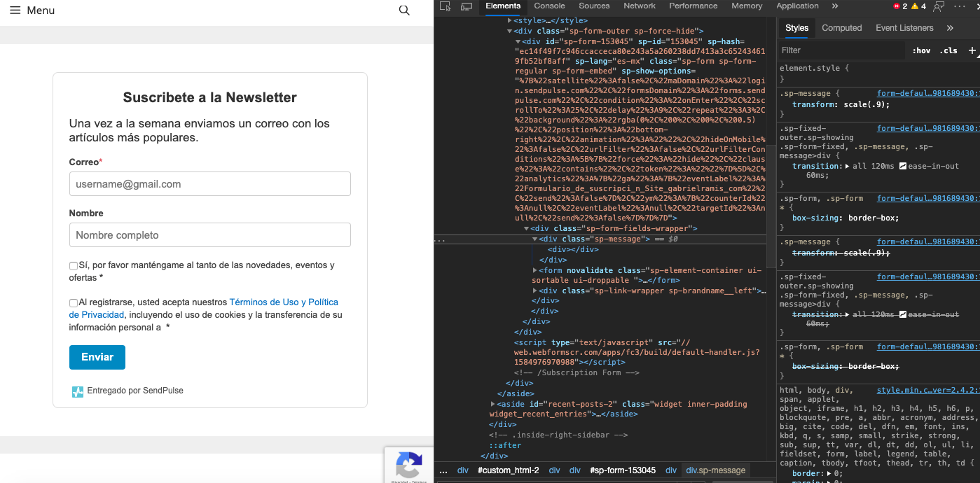Show more Styles sidebar tabs chevron
The image size is (980, 483).
click(x=950, y=28)
